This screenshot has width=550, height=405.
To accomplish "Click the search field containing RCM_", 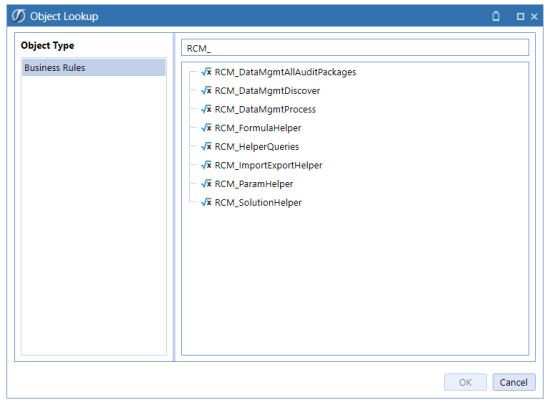I will pos(355,48).
